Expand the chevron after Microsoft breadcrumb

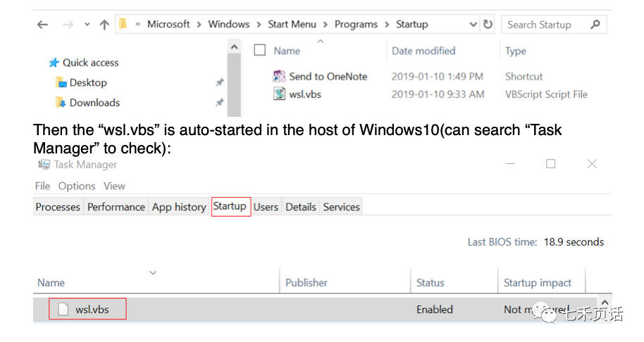199,25
